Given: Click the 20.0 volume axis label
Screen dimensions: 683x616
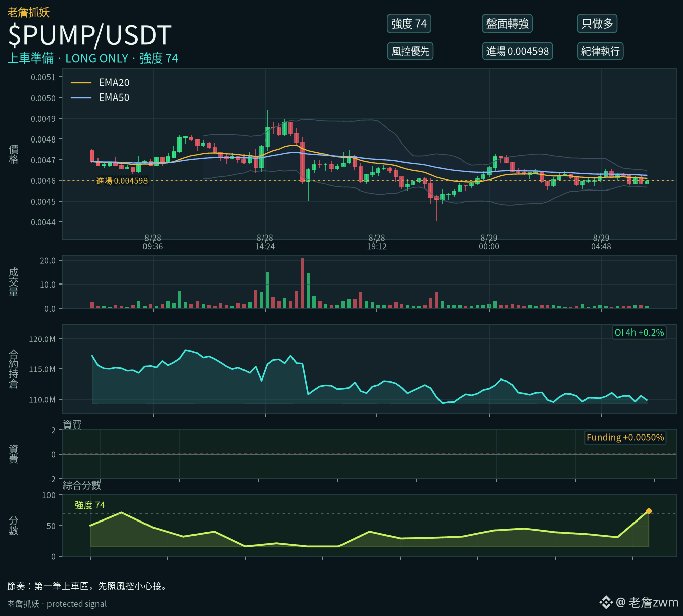Looking at the screenshot, I should (x=48, y=261).
